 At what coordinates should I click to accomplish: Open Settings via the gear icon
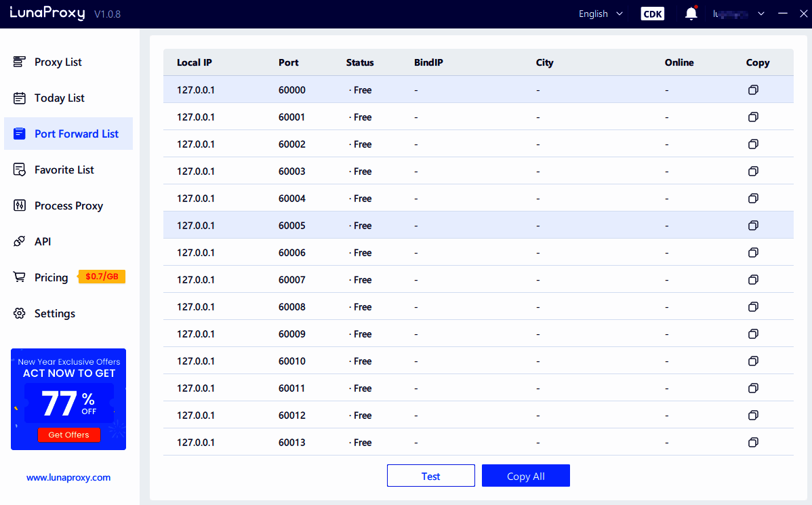18,312
